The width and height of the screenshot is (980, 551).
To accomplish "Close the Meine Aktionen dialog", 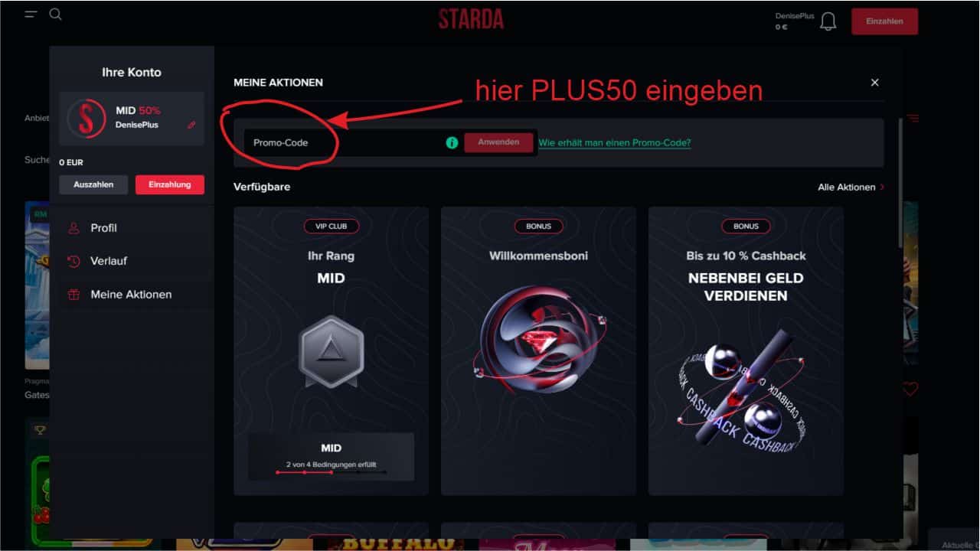I will pyautogui.click(x=875, y=83).
